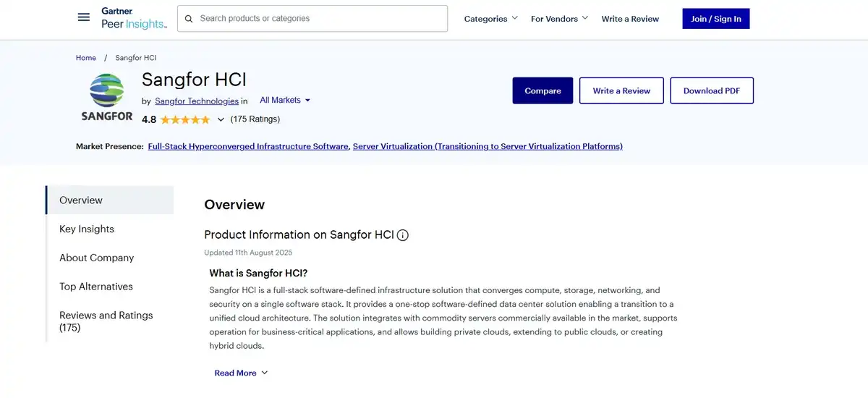The width and height of the screenshot is (868, 398).
Task: Click the search magnifier icon
Action: [189, 19]
